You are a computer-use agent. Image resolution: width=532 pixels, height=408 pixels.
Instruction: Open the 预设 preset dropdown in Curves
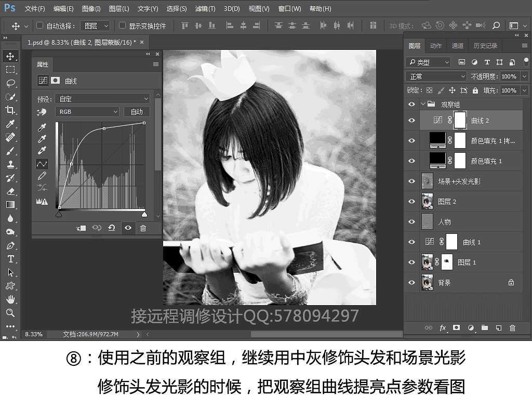click(102, 98)
